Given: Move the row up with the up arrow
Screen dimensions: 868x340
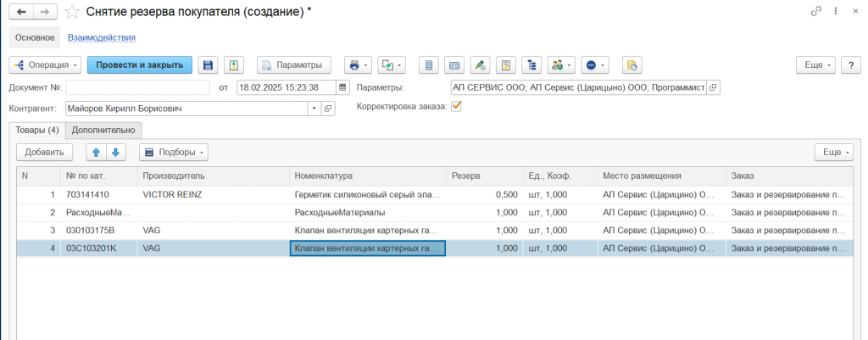Looking at the screenshot, I should [96, 153].
